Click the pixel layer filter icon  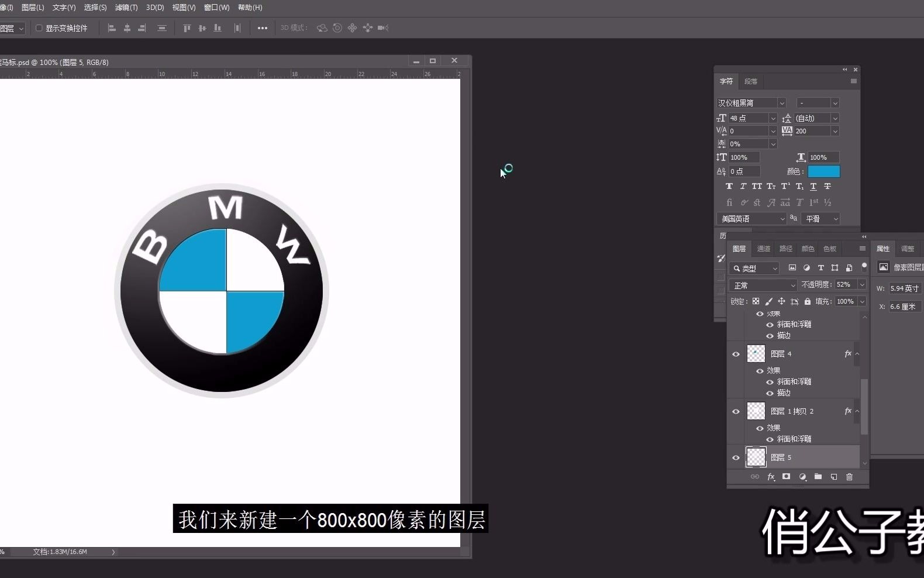pyautogui.click(x=792, y=268)
